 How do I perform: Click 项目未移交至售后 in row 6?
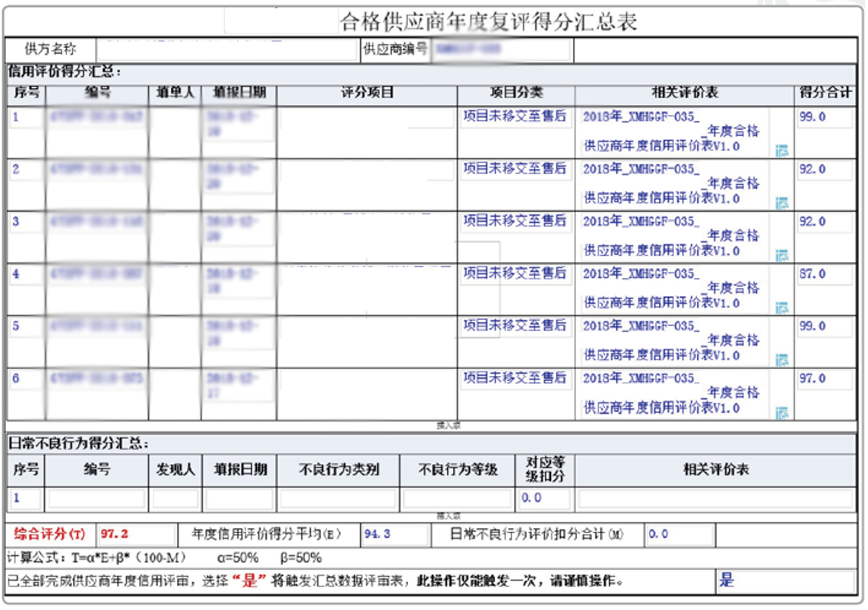pyautogui.click(x=515, y=378)
